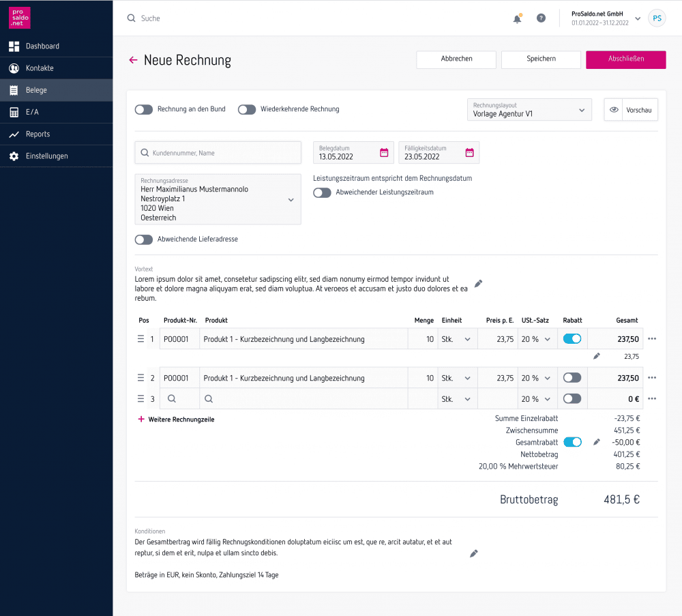Edit the Vortext with pencil icon
Image resolution: width=682 pixels, height=616 pixels.
tap(478, 284)
